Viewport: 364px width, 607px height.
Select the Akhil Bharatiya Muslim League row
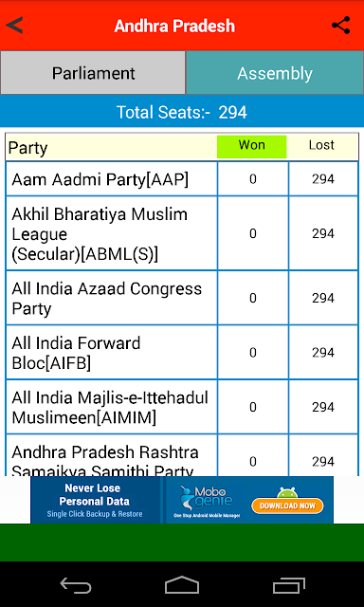coord(182,233)
